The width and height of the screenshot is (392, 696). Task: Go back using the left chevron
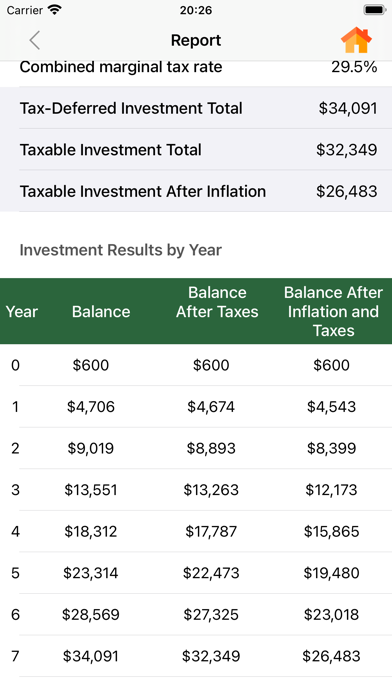(35, 40)
